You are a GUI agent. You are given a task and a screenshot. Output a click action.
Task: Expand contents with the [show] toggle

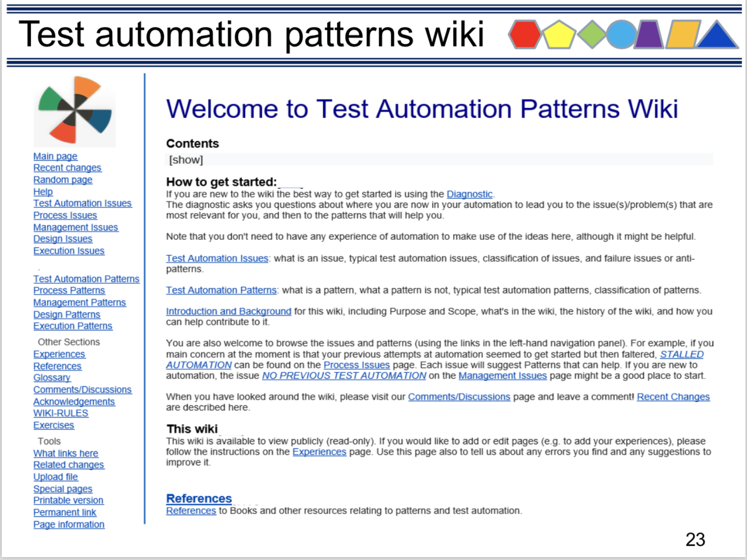pyautogui.click(x=186, y=160)
